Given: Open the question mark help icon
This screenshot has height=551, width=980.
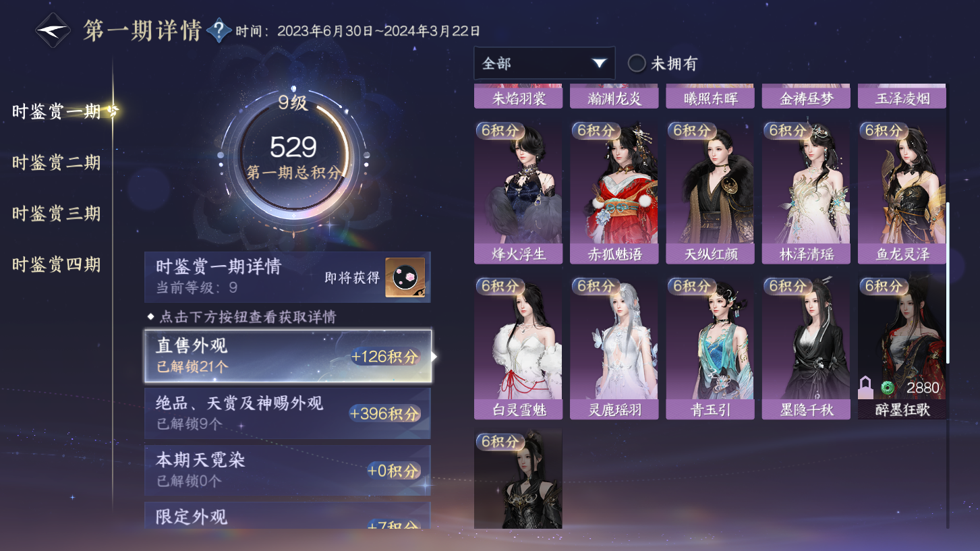Looking at the screenshot, I should 219,30.
